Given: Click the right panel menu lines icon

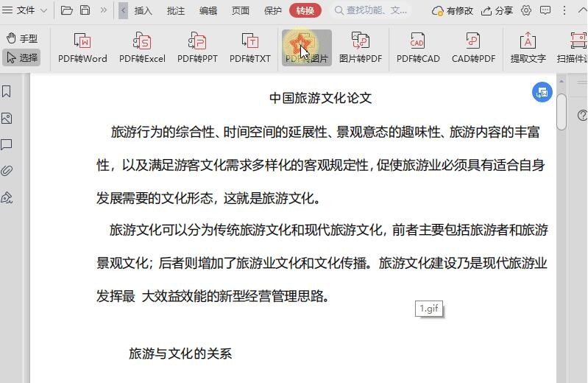Looking at the screenshot, I should pyautogui.click(x=582, y=82).
